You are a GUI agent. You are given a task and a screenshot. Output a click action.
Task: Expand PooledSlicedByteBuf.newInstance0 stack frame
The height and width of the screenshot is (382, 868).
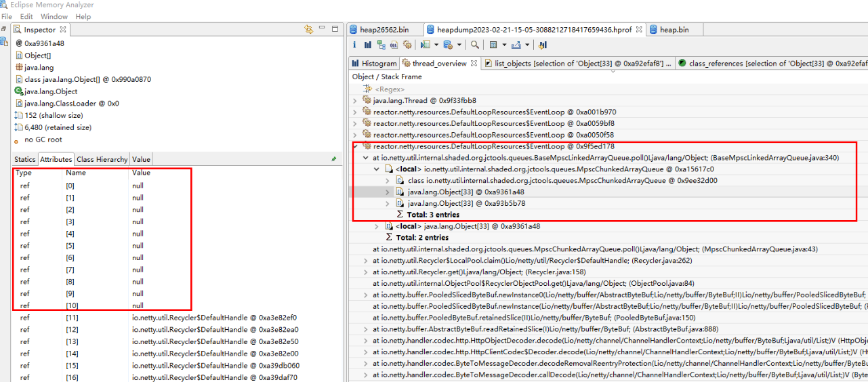click(x=367, y=295)
